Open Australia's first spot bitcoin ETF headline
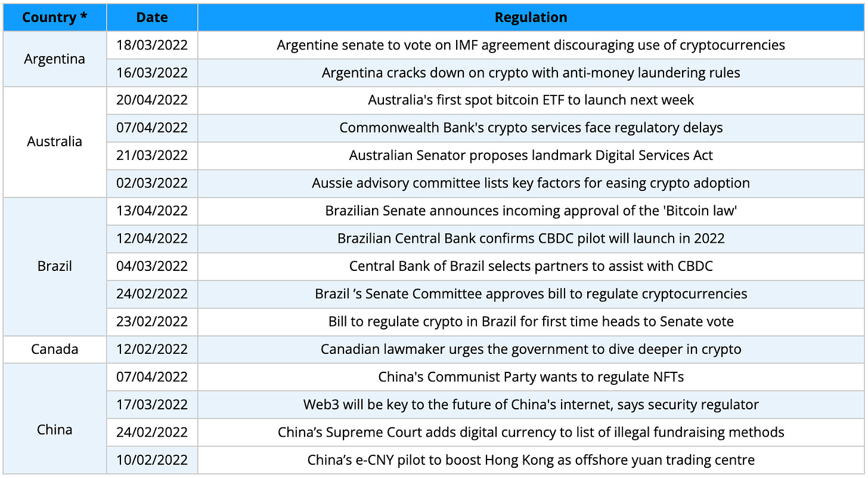Screen dimensions: 868x478 coord(531,100)
